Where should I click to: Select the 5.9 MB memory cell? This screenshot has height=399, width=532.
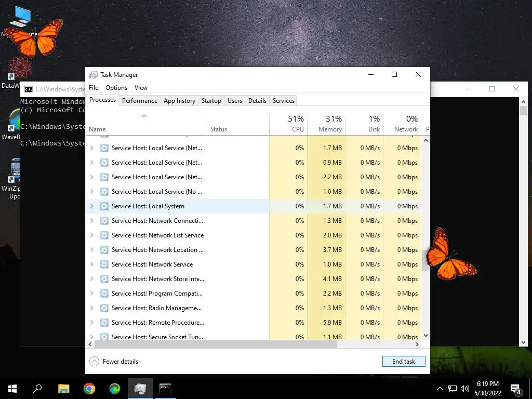(x=326, y=323)
